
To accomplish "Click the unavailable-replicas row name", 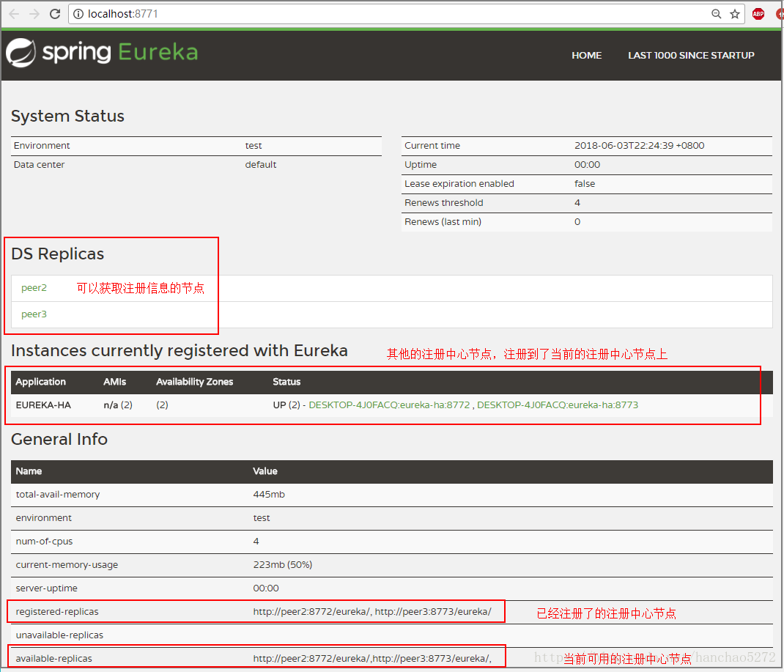I will click(x=59, y=635).
